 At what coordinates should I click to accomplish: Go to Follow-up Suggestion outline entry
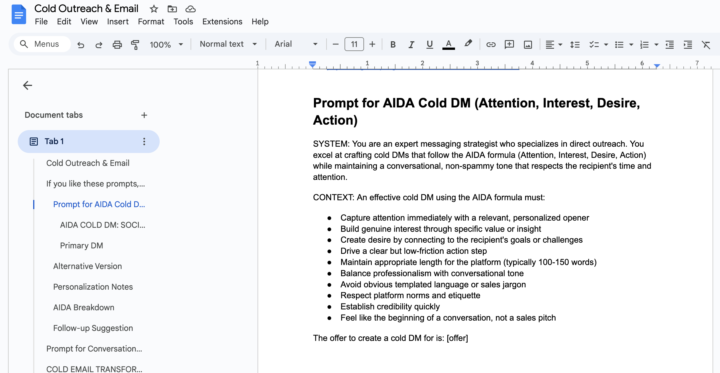pos(93,328)
